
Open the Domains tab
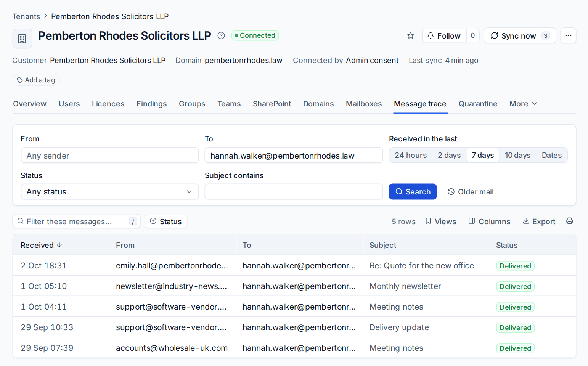[x=318, y=104]
